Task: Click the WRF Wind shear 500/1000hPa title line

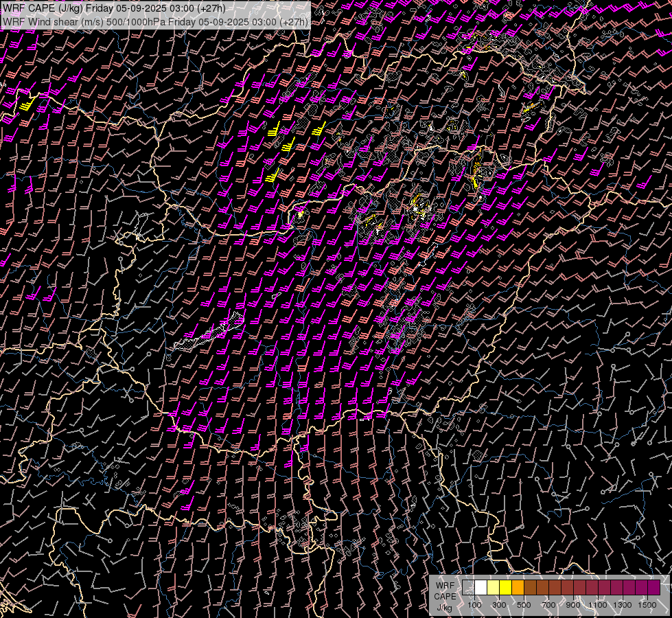Action: click(x=155, y=22)
